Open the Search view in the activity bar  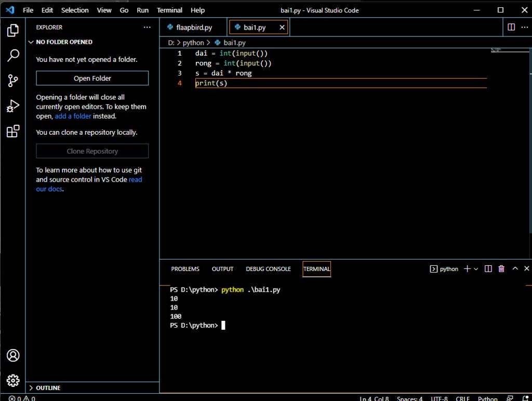(13, 55)
